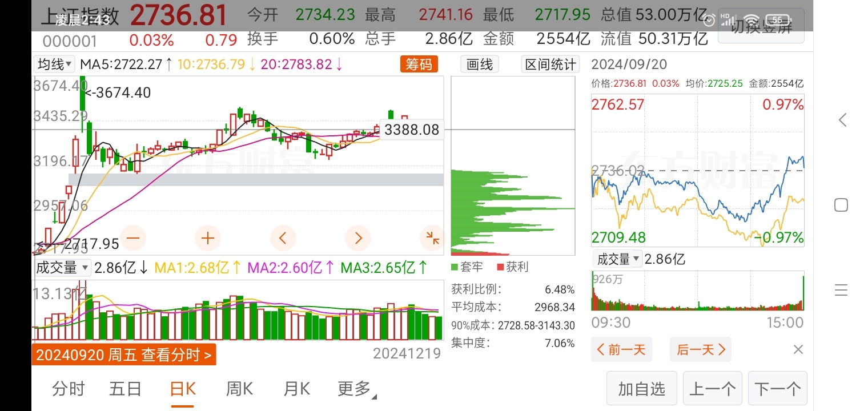Tap the 3388.08 crosshair price label

[x=412, y=130]
